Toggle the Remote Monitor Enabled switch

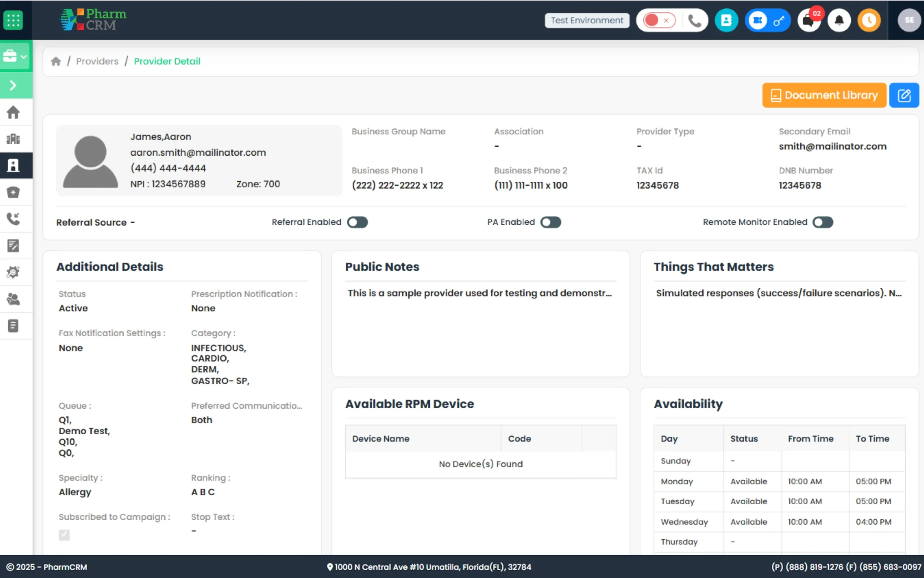823,222
